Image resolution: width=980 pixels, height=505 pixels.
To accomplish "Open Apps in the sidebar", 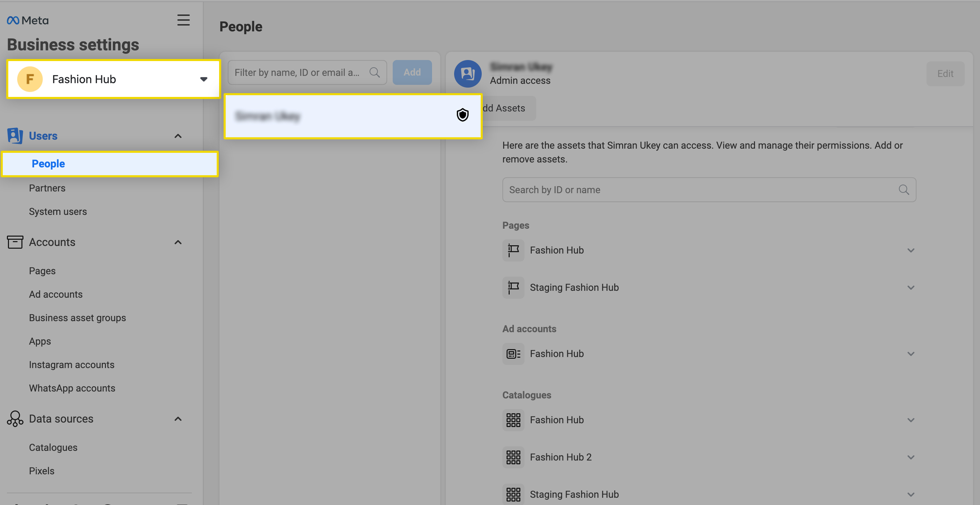I will [40, 341].
